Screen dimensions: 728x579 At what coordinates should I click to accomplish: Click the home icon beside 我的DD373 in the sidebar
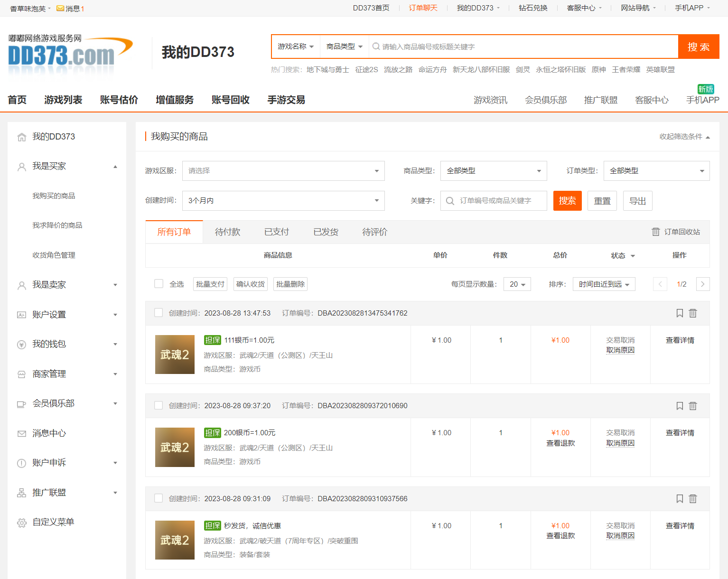pos(21,137)
